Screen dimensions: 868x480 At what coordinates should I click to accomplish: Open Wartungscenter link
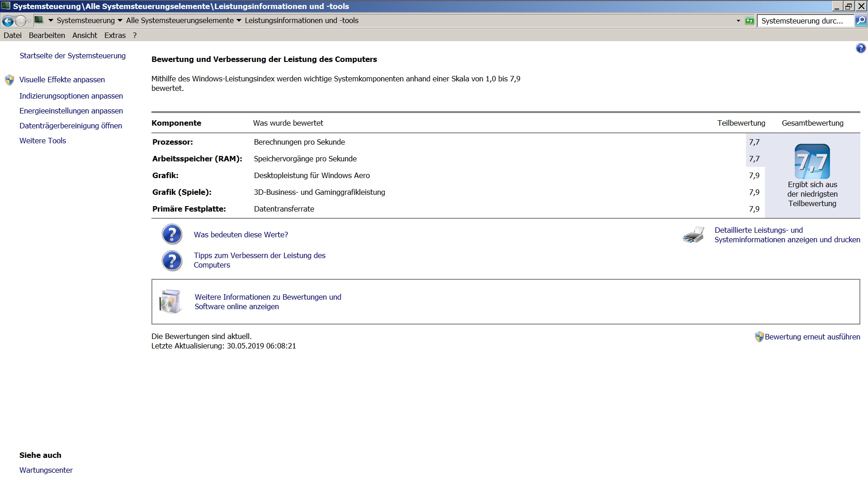46,470
